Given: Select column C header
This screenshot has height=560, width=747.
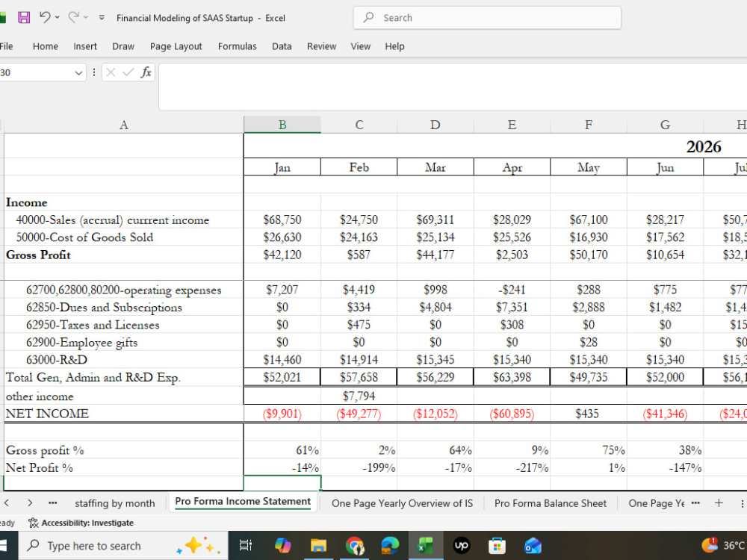Looking at the screenshot, I should coord(359,125).
